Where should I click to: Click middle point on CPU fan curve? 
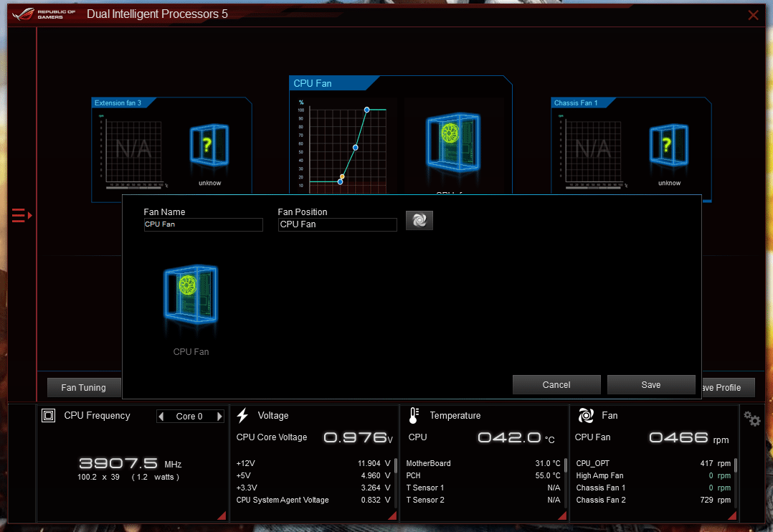point(356,148)
